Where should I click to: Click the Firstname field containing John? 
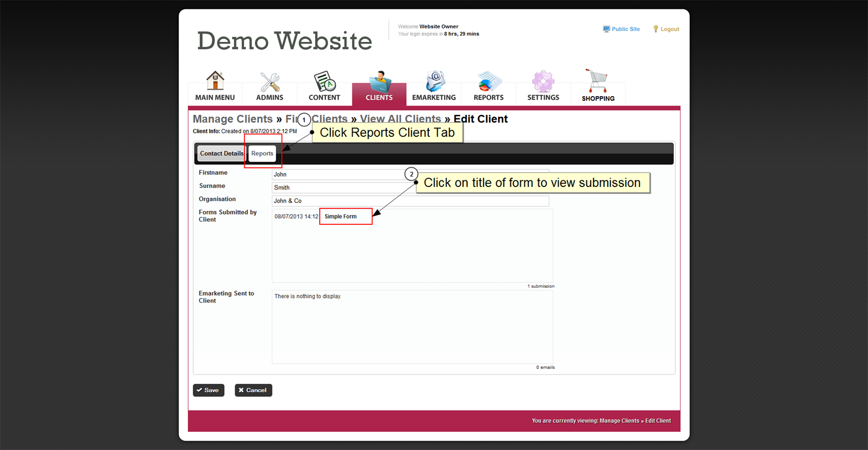[336, 175]
